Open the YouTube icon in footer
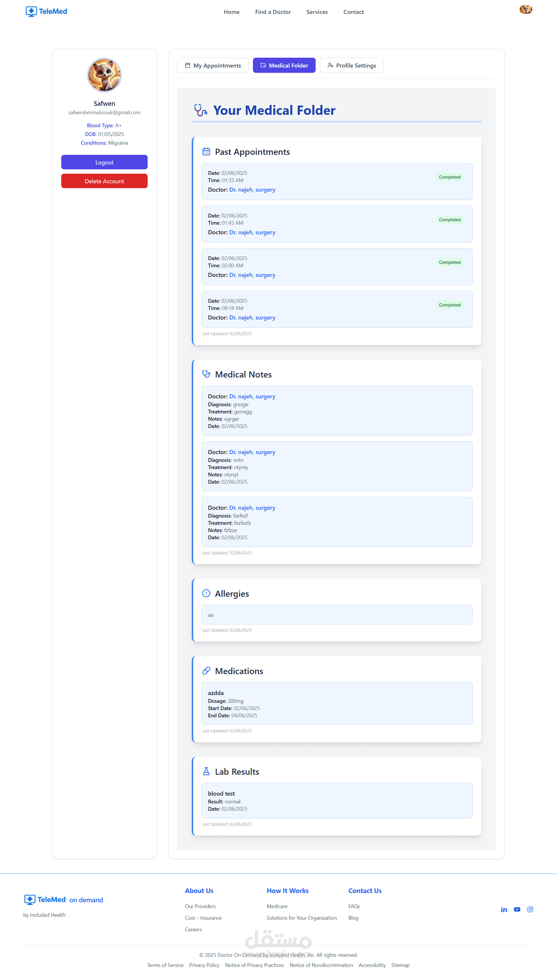 point(517,909)
